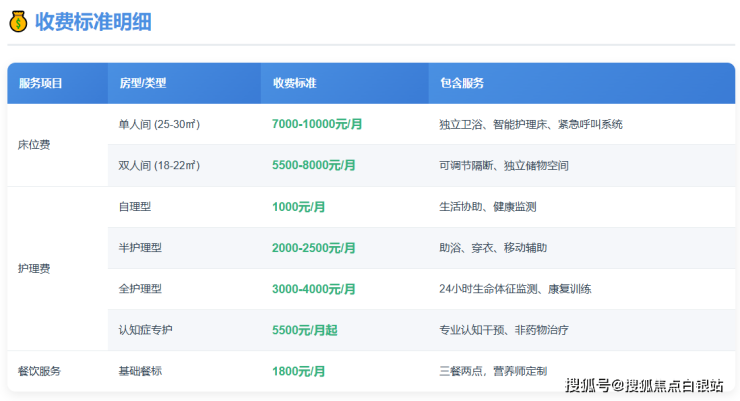The height and width of the screenshot is (401, 740).
Task: Click the 收费标准 column header
Action: (x=295, y=83)
